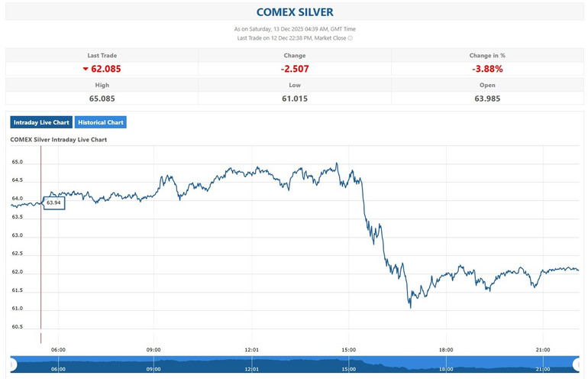Click the Last Trade timestamp text line
This screenshot has height=379, width=588.
[x=291, y=37]
